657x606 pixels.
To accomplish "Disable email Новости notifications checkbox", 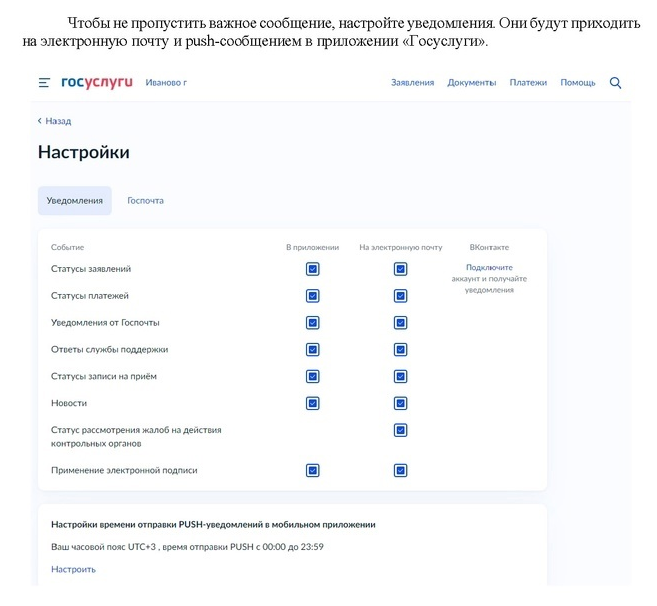I will (x=400, y=404).
